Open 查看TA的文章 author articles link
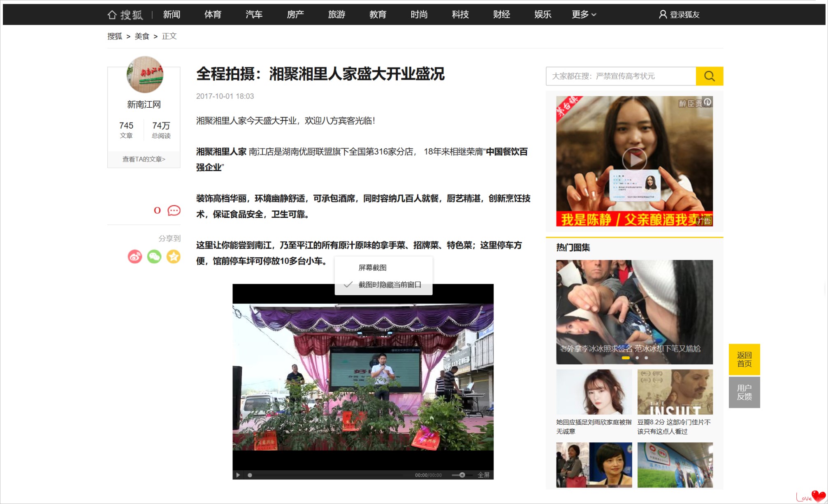This screenshot has width=828, height=504. 144,159
